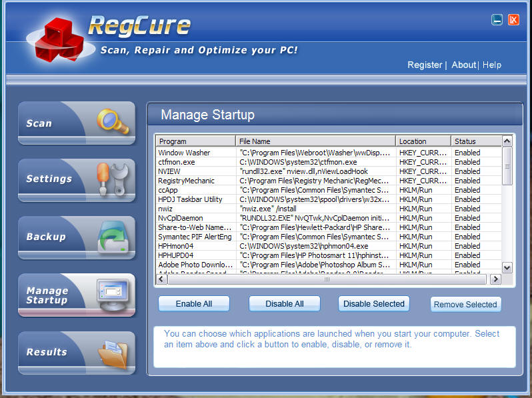Open the About link
The image size is (532, 398).
click(463, 65)
